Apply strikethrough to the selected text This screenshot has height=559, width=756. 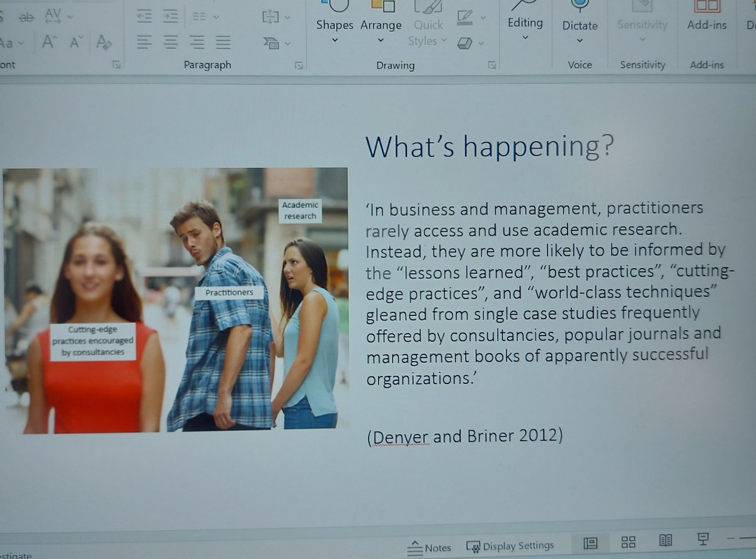[x=26, y=17]
